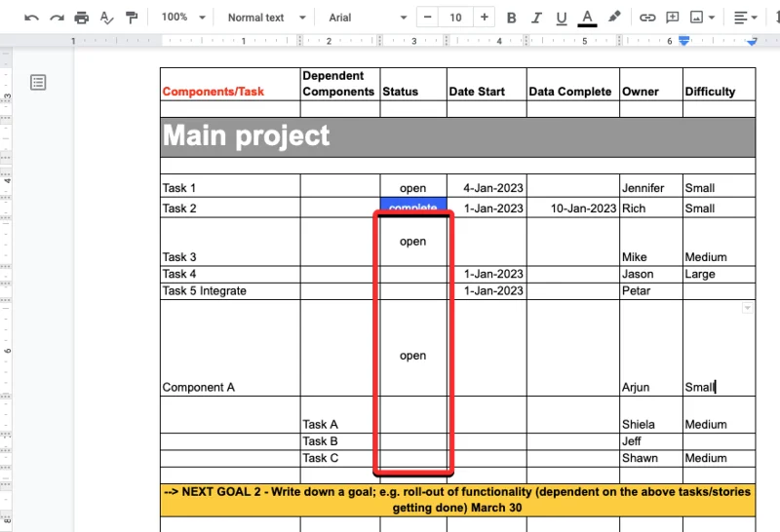Click the font size field showing 10
Screen dimensions: 780x532
[x=456, y=18]
